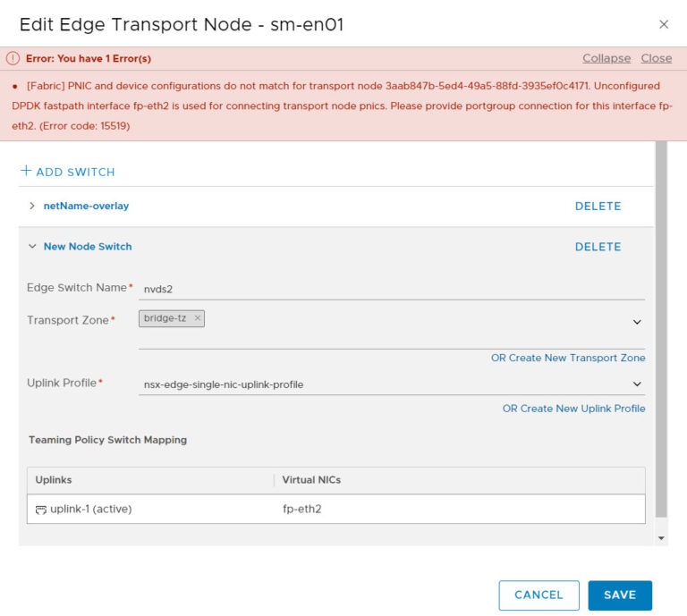Remove bridge-tz tag from Transport Zone

198,318
